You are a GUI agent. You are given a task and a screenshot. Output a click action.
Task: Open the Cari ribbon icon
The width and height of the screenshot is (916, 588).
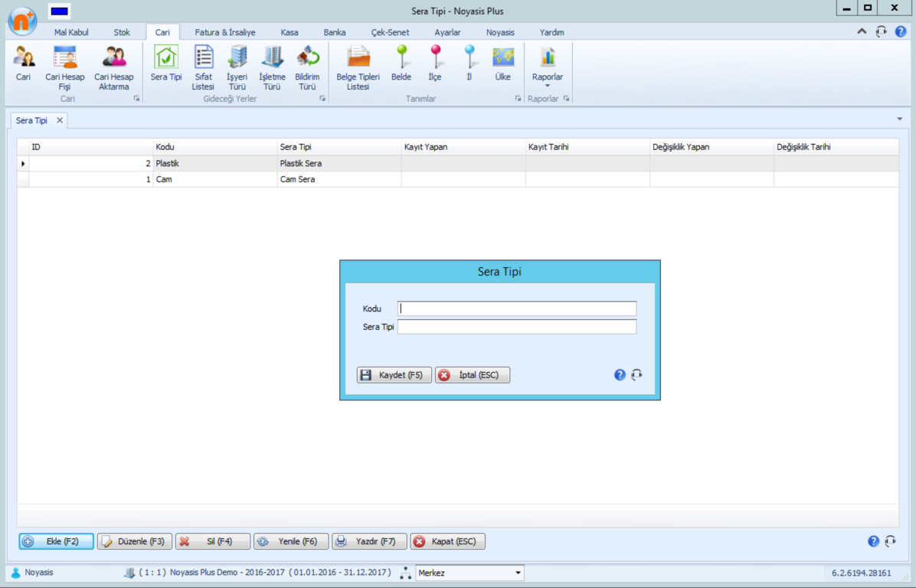pos(24,63)
